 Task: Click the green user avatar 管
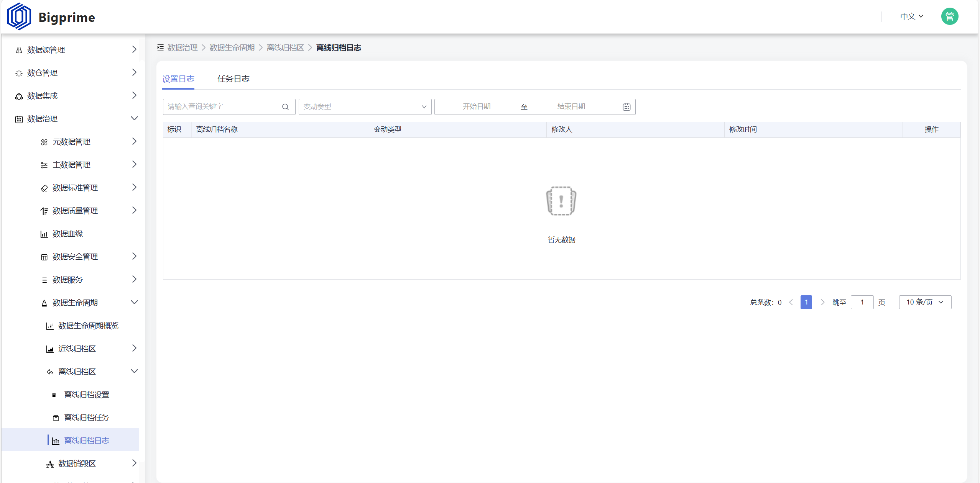pyautogui.click(x=950, y=16)
